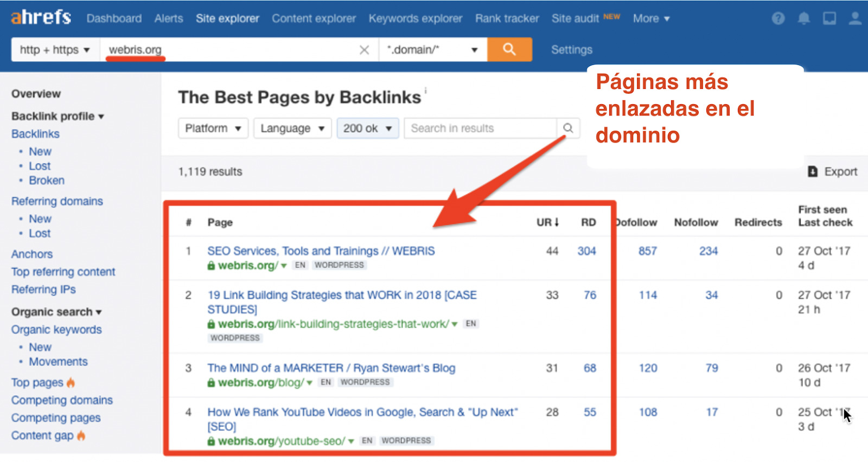Open the user account profile icon
868x462 pixels.
tap(855, 18)
